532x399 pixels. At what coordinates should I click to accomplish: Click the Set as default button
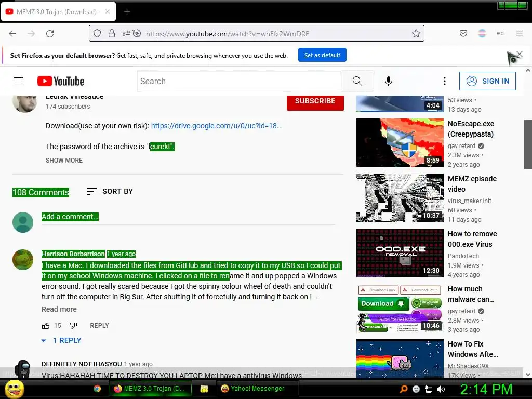click(x=322, y=55)
